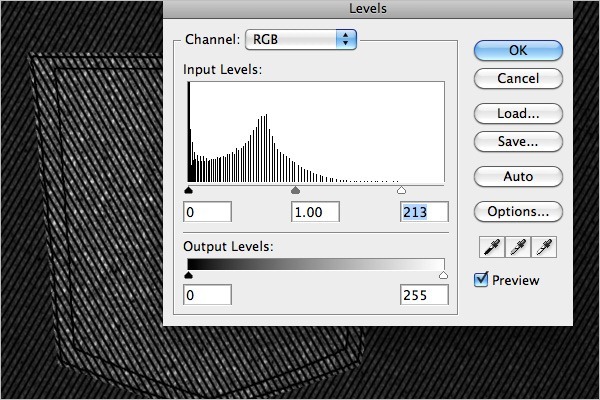600x400 pixels.
Task: Click the input black point slider
Action: (x=188, y=190)
